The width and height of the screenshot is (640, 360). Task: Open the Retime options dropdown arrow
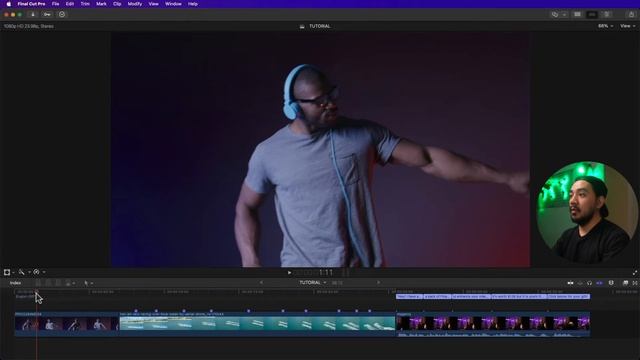(44, 272)
